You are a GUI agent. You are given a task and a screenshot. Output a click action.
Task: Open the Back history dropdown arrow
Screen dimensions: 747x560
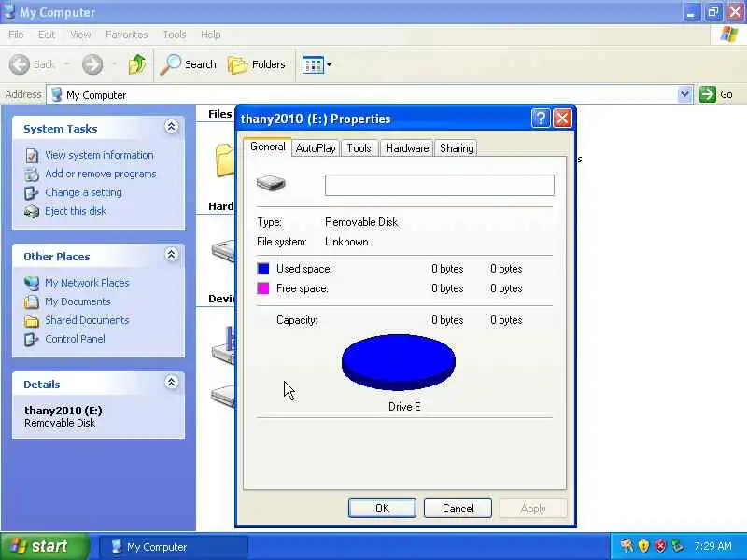[x=66, y=64]
